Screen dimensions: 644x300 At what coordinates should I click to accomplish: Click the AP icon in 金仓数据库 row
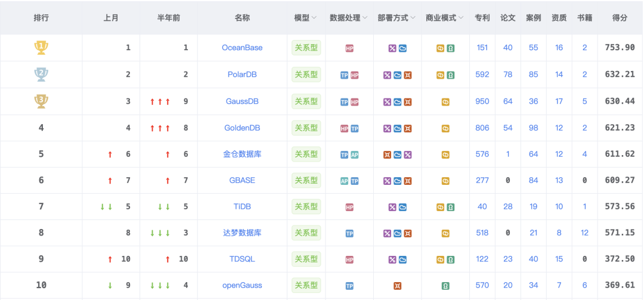click(x=354, y=155)
